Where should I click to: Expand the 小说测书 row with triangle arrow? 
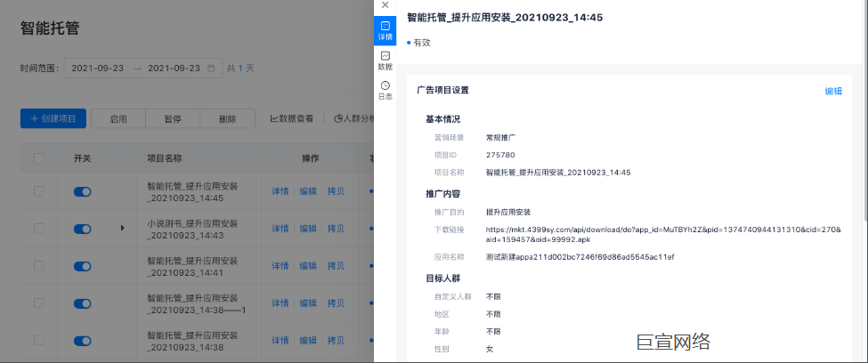122,228
